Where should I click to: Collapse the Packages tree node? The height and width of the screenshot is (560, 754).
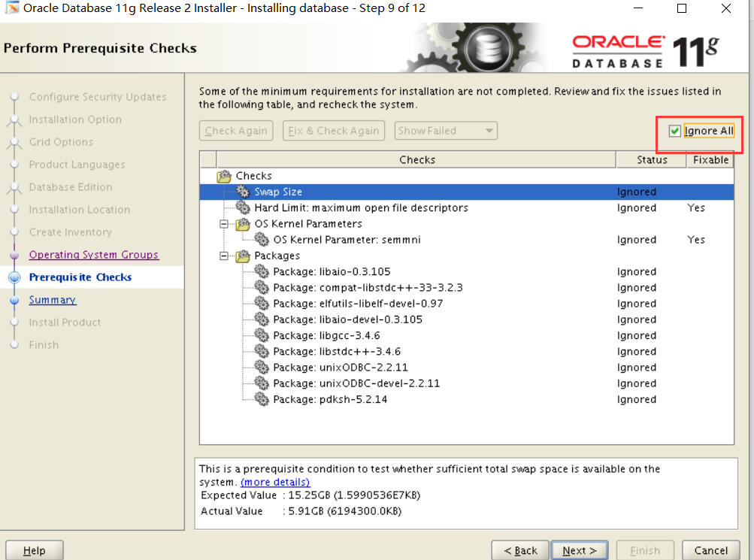(223, 256)
